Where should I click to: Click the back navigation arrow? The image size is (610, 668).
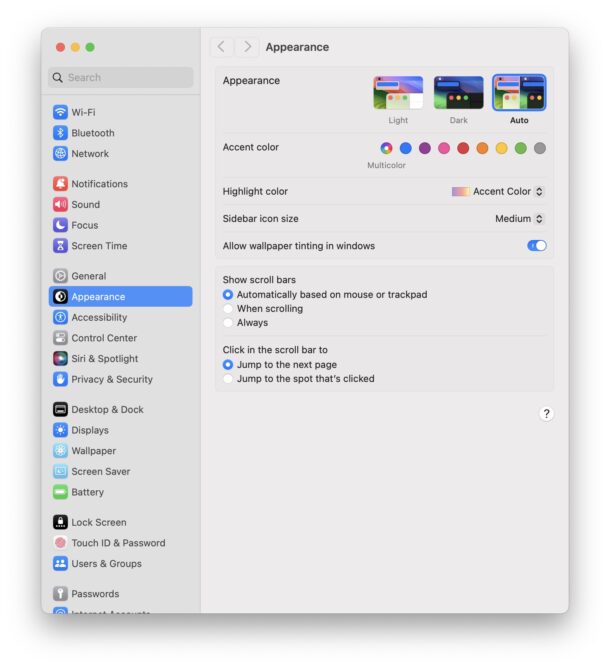tap(221, 47)
